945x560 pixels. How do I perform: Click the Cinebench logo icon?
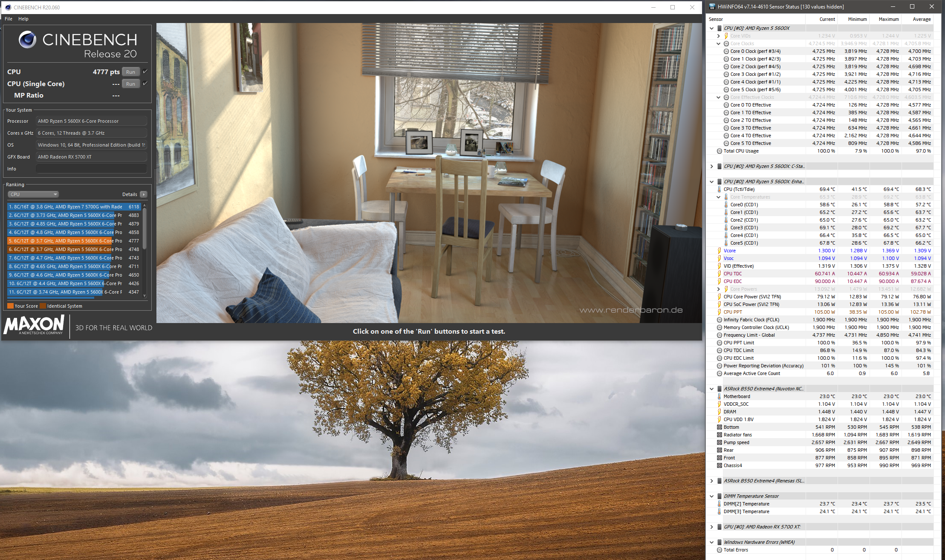pos(27,40)
